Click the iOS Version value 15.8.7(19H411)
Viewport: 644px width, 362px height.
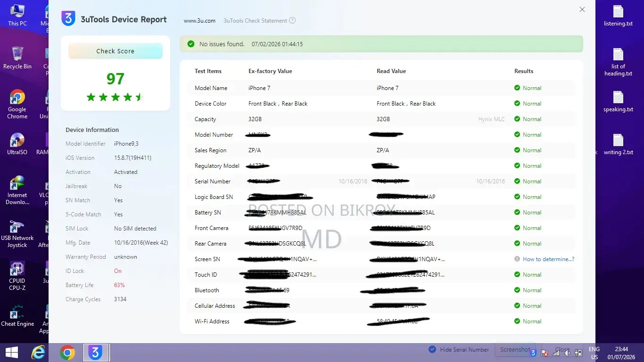[x=132, y=158]
